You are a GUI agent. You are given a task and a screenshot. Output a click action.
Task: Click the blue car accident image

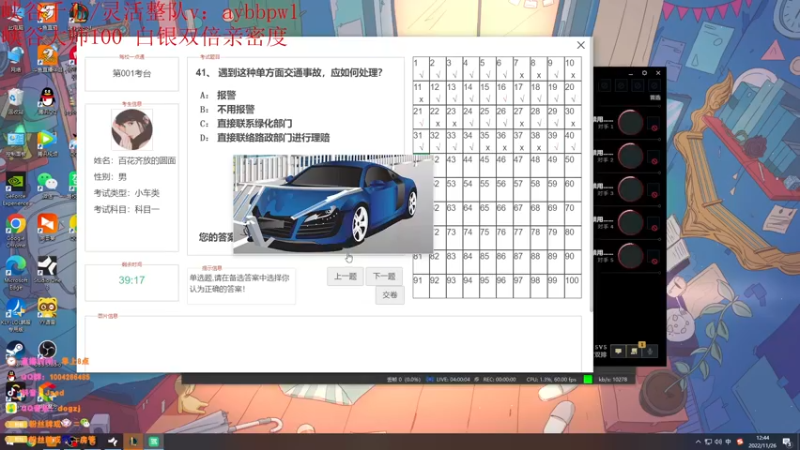pos(333,204)
